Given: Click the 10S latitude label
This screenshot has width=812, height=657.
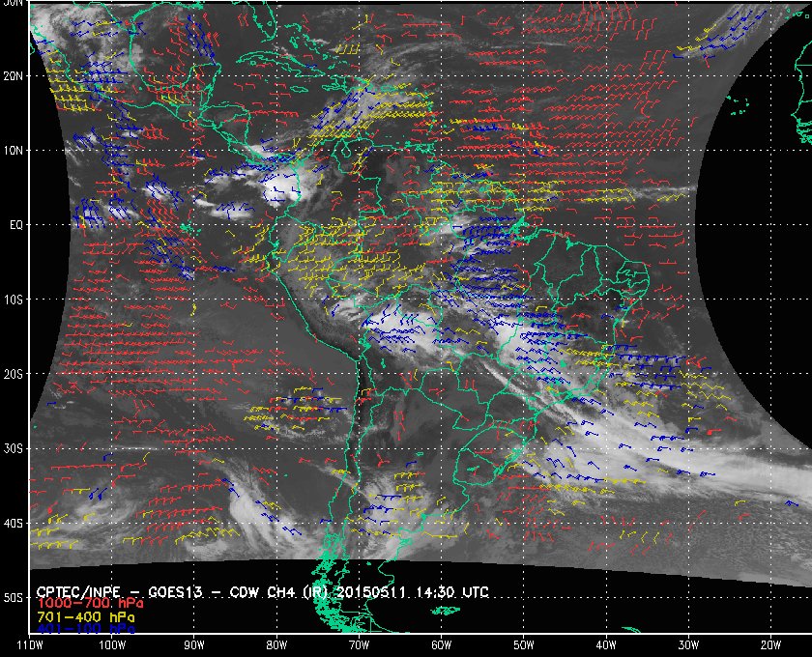Looking at the screenshot, I should click(x=13, y=300).
